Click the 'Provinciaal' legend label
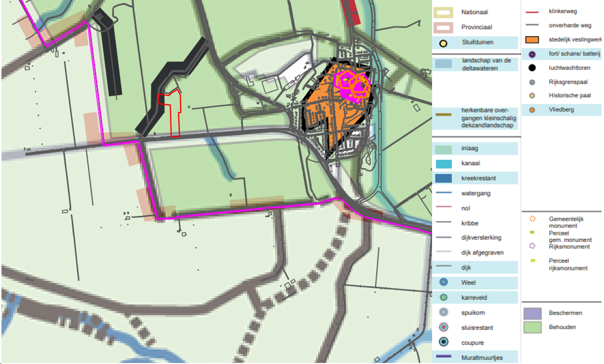 pyautogui.click(x=476, y=27)
